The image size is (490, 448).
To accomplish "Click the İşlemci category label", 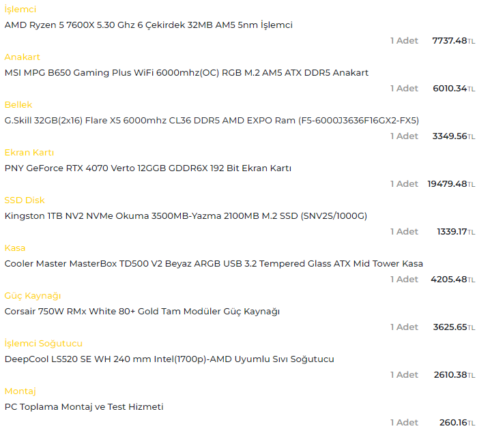I will click(x=20, y=10).
